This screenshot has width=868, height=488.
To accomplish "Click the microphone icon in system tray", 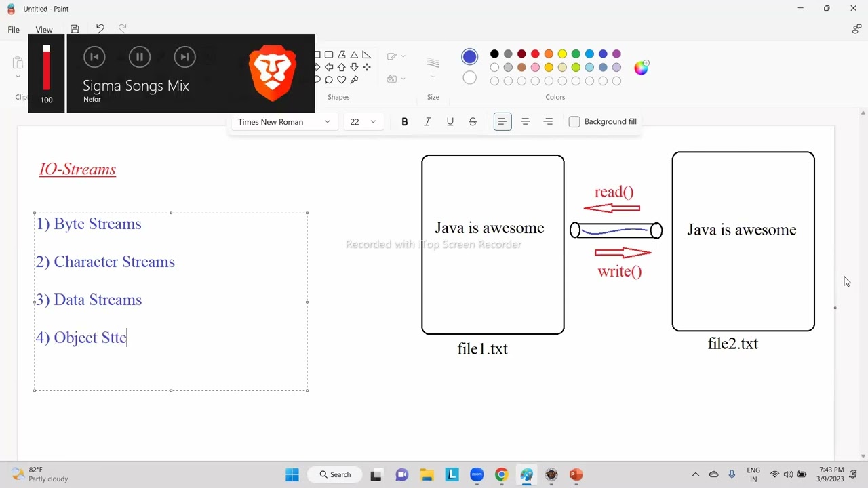I will tap(732, 474).
